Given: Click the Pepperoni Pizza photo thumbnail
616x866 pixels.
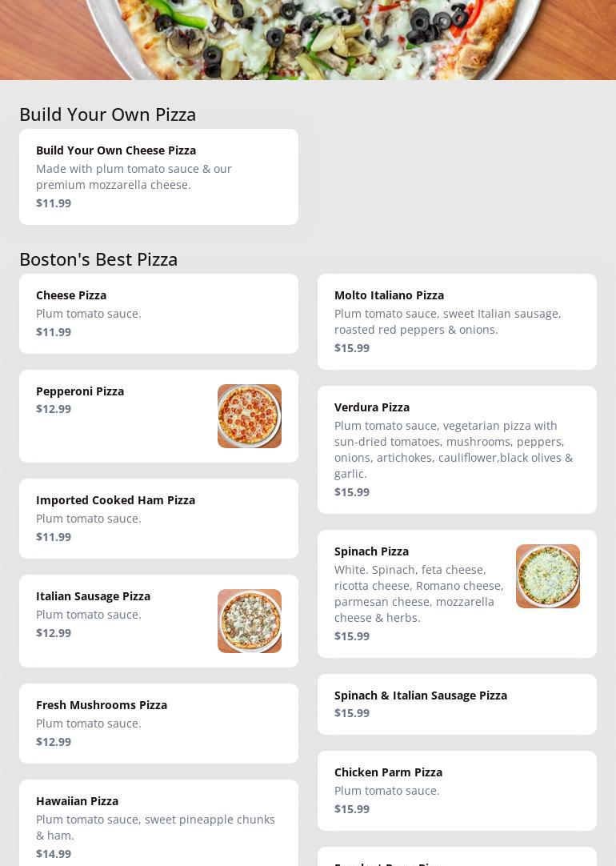Looking at the screenshot, I should pyautogui.click(x=250, y=416).
